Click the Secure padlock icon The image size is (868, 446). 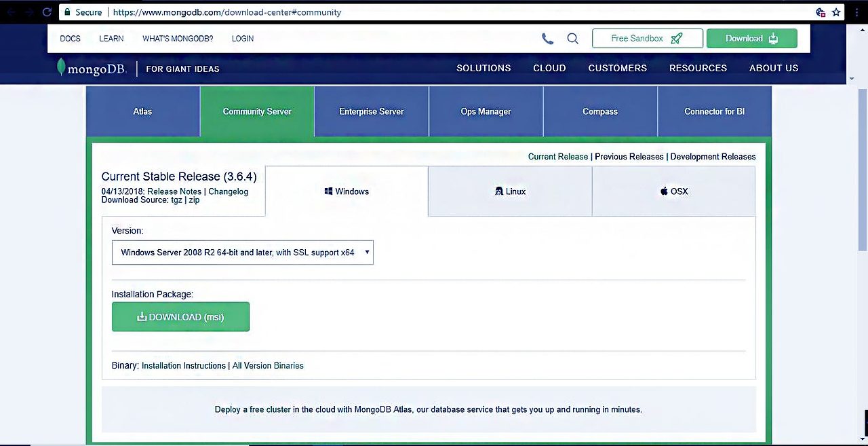point(66,12)
